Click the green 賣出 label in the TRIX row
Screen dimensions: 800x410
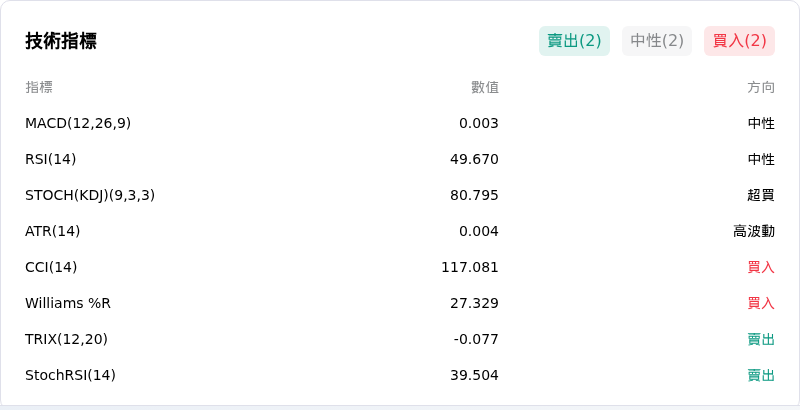tap(761, 339)
